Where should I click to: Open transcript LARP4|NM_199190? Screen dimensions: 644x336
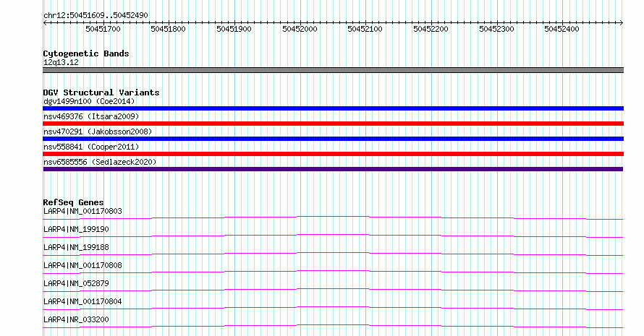point(76,229)
